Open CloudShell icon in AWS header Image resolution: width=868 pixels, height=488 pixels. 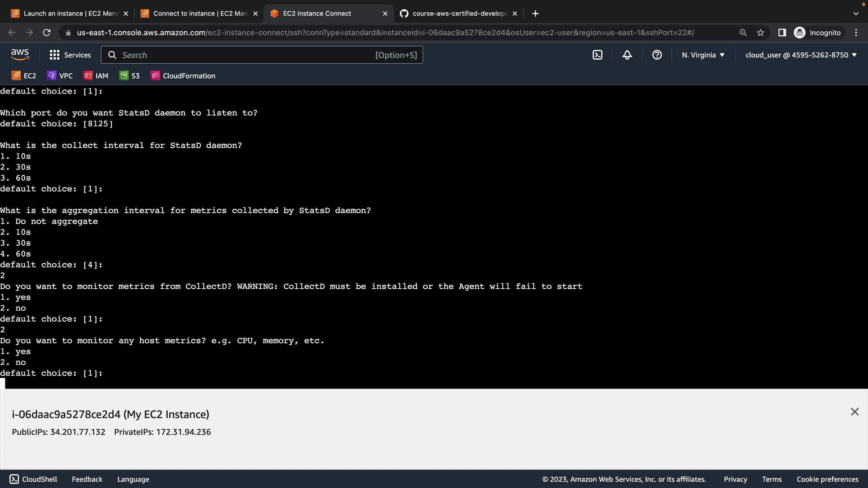597,55
